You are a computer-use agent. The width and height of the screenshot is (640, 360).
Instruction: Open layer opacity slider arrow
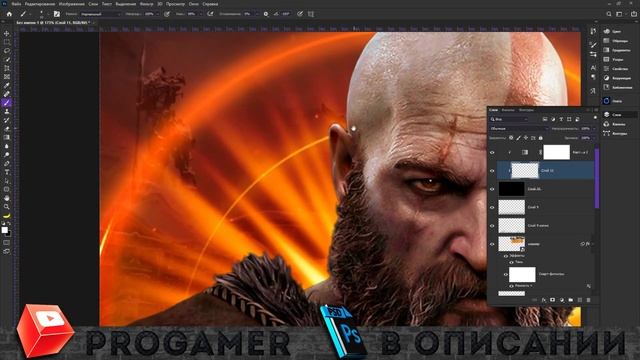(594, 129)
